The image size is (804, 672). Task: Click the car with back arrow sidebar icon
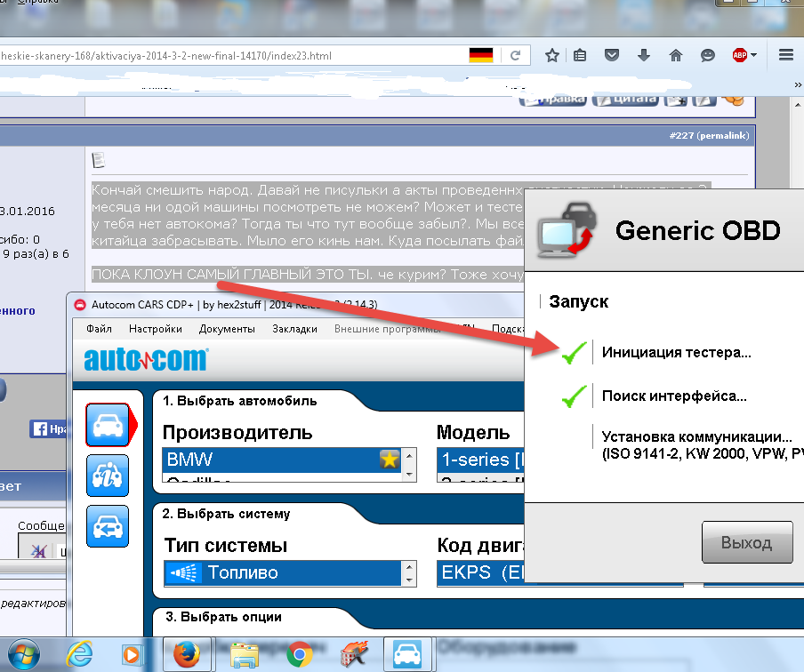tap(107, 526)
